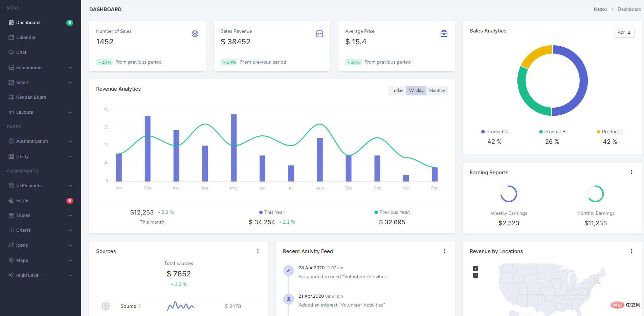Open the Sources card three-dot menu
Viewport: 644px width, 316px height.
[258, 251]
